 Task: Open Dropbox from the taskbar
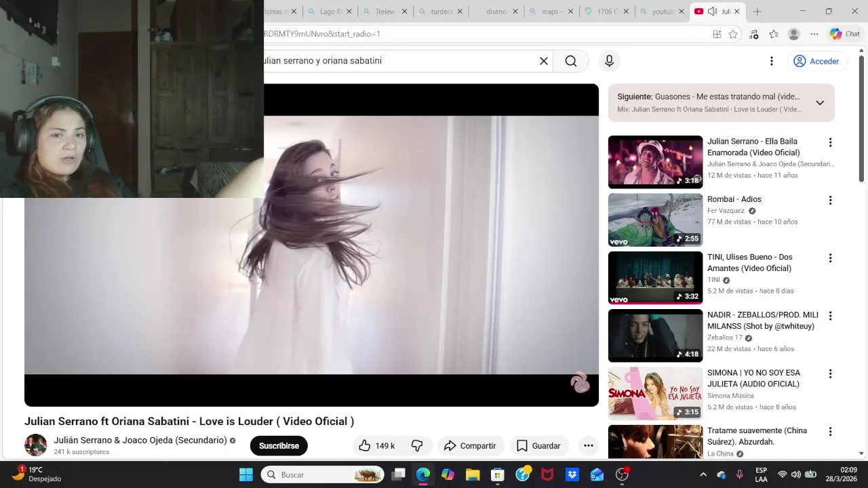pyautogui.click(x=572, y=474)
